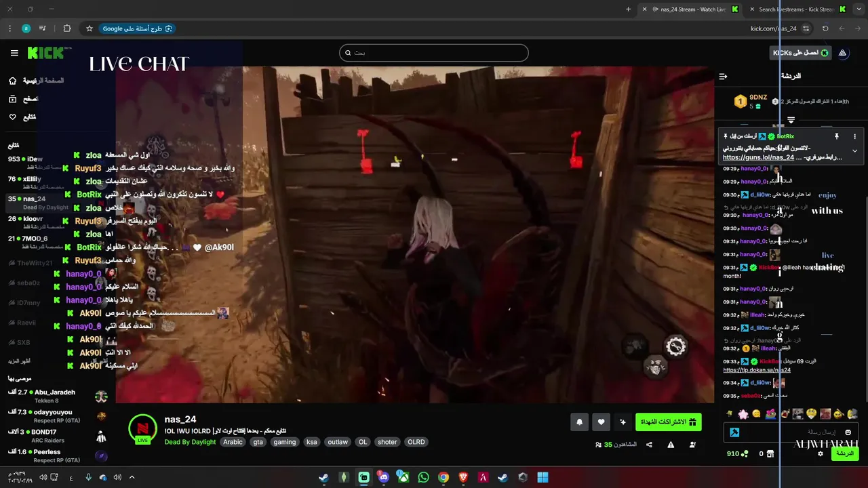868x488 pixels.
Task: Open pinned message three-dot options
Action: pyautogui.click(x=854, y=136)
